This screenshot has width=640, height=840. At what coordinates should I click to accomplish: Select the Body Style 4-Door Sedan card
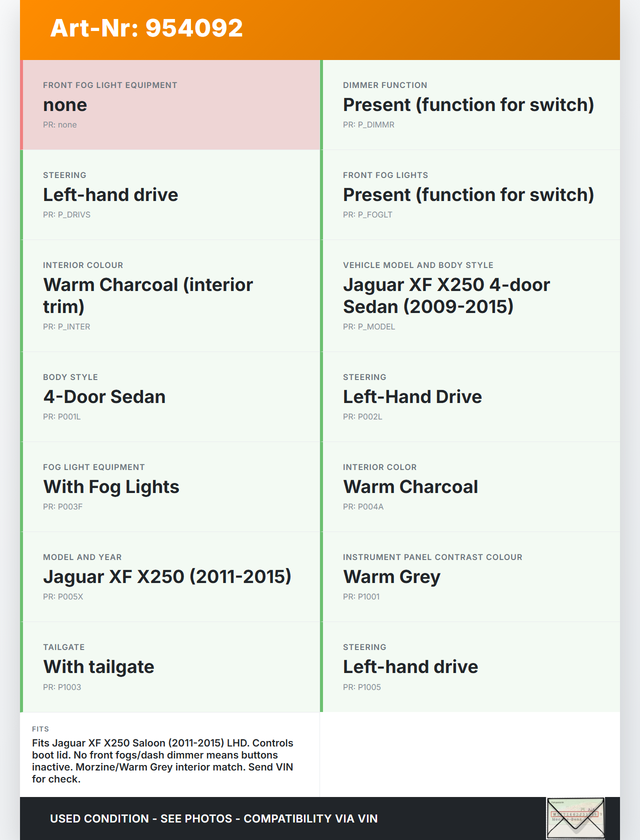170,396
